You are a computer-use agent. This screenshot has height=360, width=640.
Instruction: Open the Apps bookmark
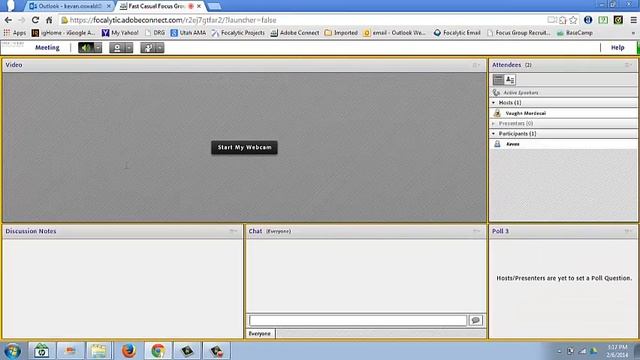point(15,33)
